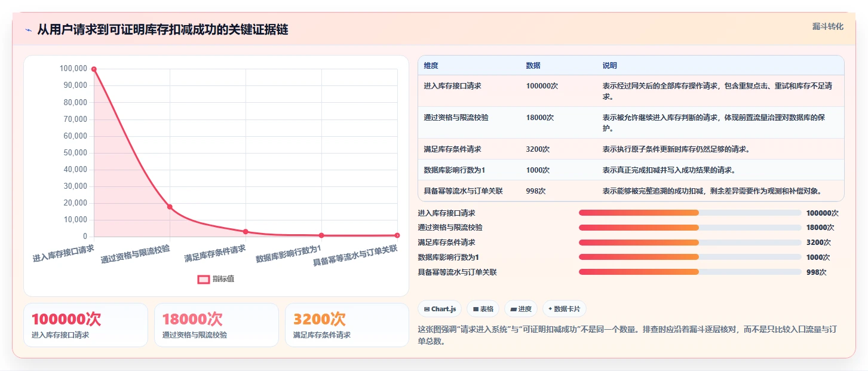Viewport: 868px width, 371px height.
Task: Click the panel title 从用户请求到可证明库存扣减成功的关键证据链
Action: 162,30
